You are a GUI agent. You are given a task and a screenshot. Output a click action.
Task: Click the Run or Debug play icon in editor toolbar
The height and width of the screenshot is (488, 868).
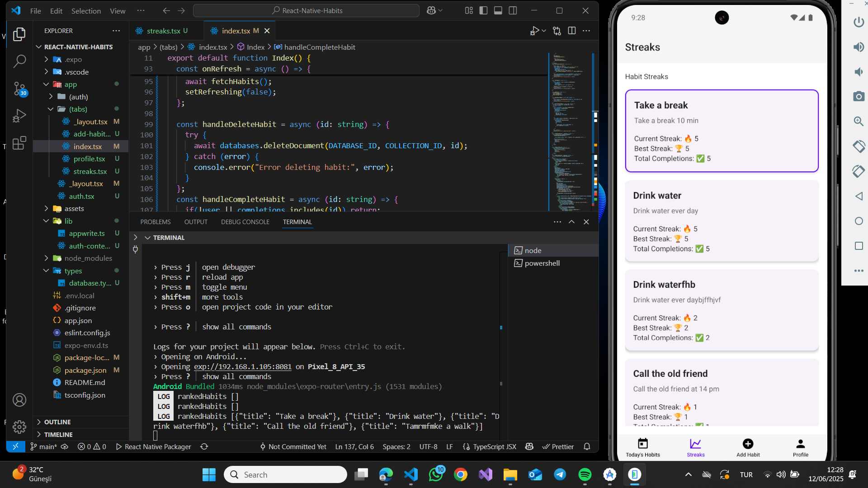[x=535, y=31]
